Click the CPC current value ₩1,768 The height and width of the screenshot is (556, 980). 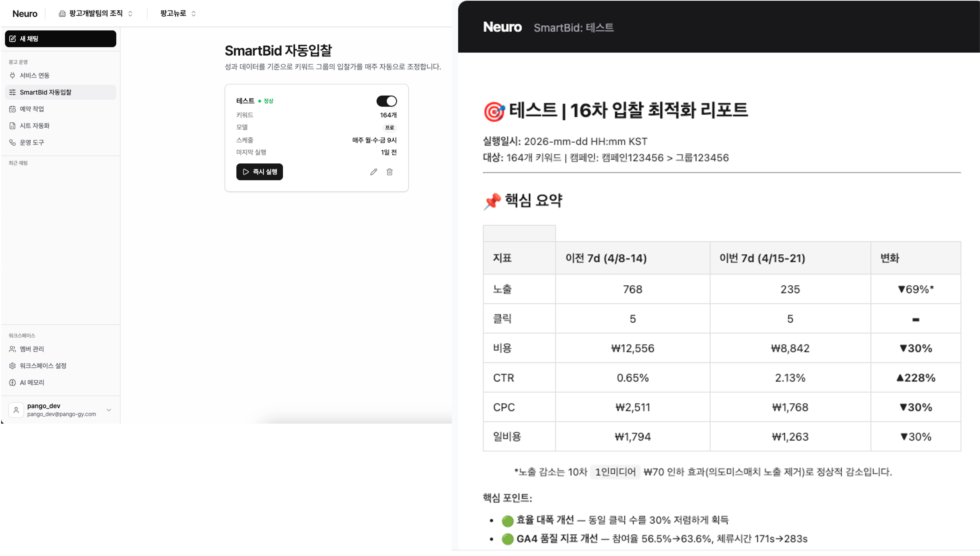click(790, 408)
